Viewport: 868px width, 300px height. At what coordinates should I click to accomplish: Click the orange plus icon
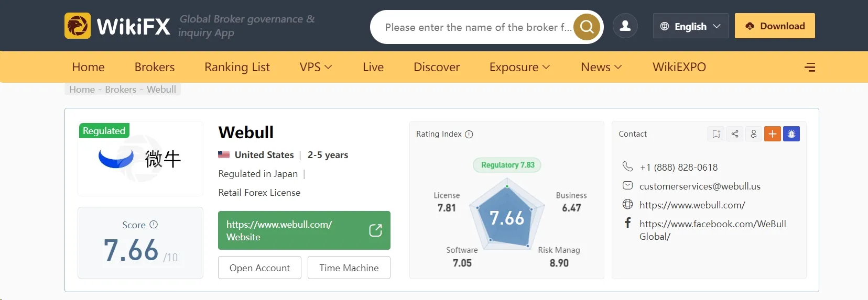click(773, 134)
